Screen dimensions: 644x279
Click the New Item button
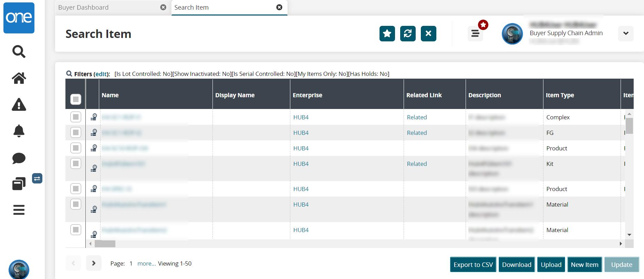(x=584, y=265)
